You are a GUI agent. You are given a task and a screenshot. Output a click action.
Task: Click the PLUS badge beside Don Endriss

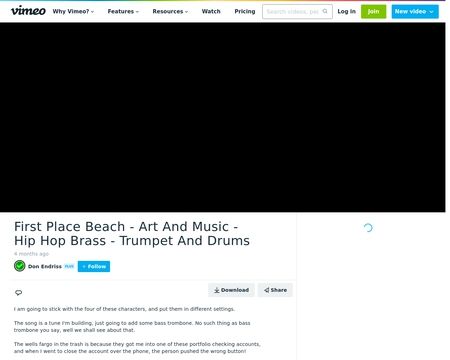69,266
